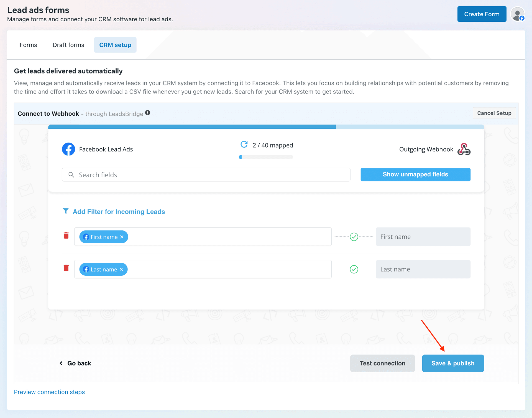
Task: Switch to the Draft forms tab
Action: pos(68,45)
